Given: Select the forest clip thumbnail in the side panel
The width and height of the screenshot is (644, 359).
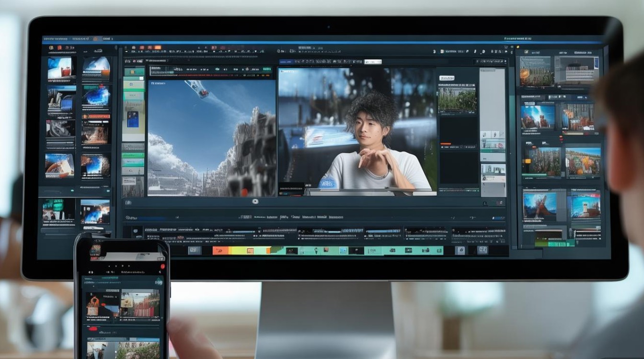Looking at the screenshot, I should [x=457, y=99].
